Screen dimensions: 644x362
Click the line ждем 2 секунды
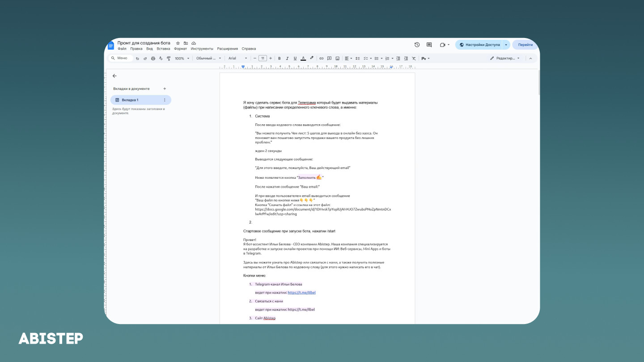tap(268, 151)
